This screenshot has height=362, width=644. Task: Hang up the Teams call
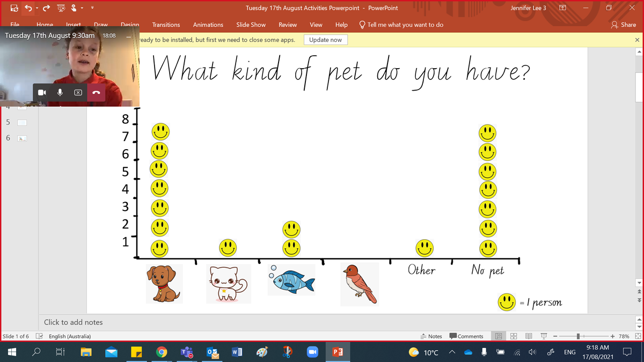96,92
